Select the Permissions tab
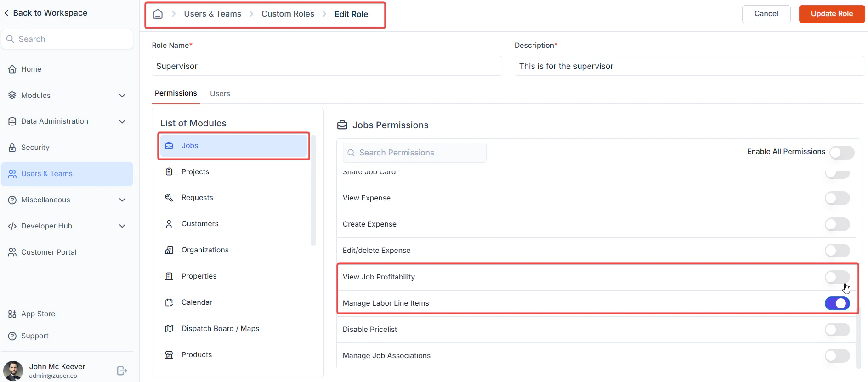 (x=176, y=93)
